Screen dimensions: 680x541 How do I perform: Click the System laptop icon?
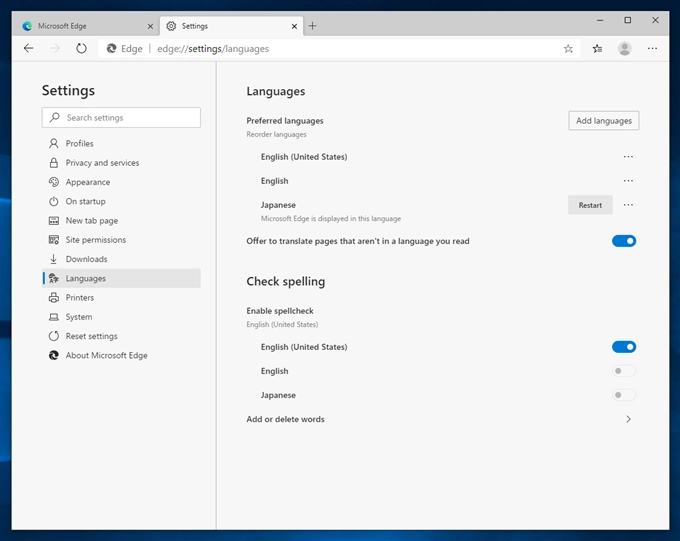coord(54,317)
